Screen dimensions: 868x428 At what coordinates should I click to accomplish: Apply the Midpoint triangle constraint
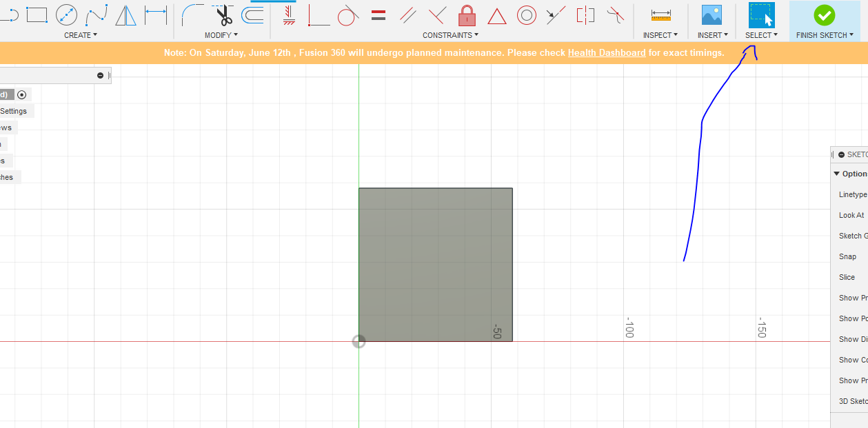point(496,16)
